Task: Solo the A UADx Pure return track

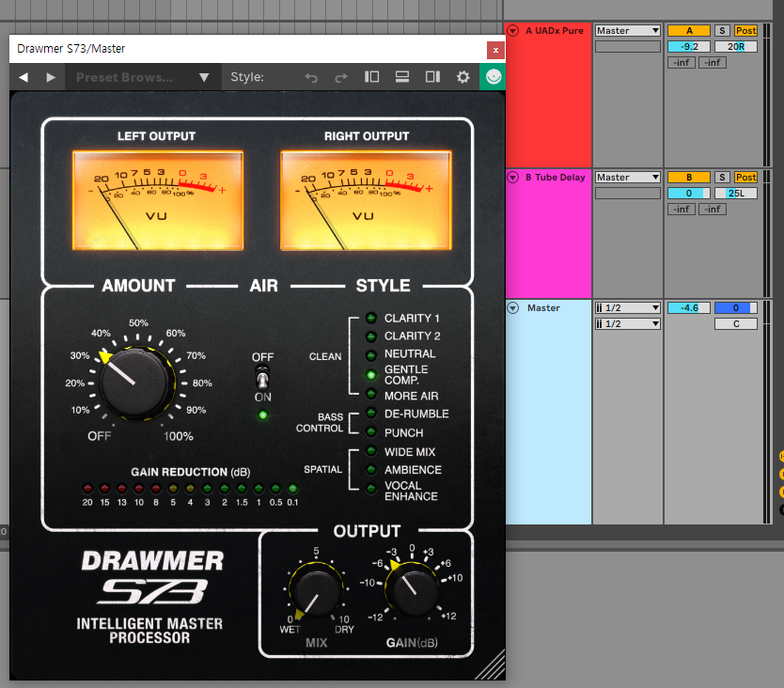Action: [722, 30]
